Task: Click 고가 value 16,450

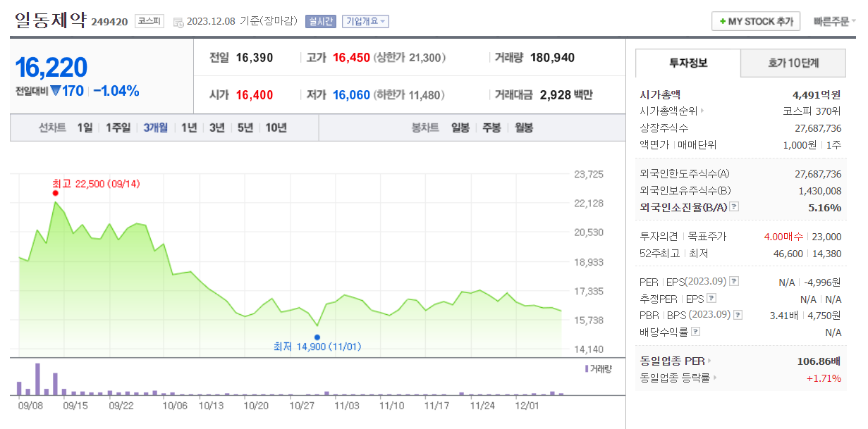Action: point(351,58)
